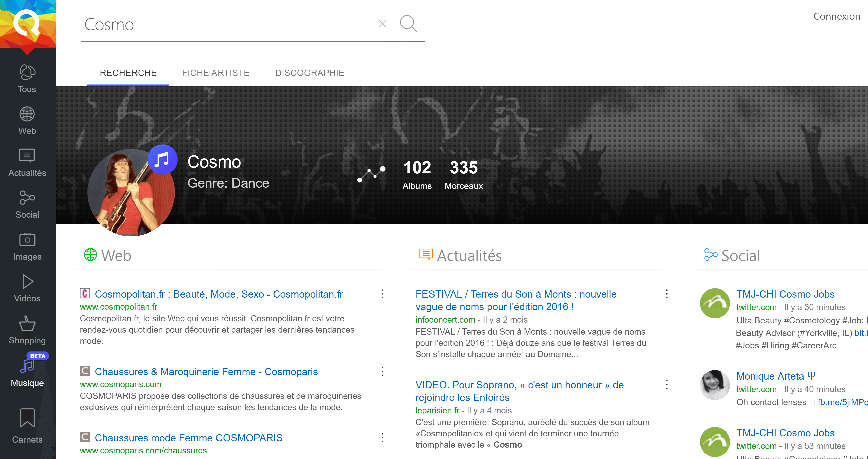Open Carnets bookmarks in sidebar
The width and height of the screenshot is (868, 459).
pos(27,426)
